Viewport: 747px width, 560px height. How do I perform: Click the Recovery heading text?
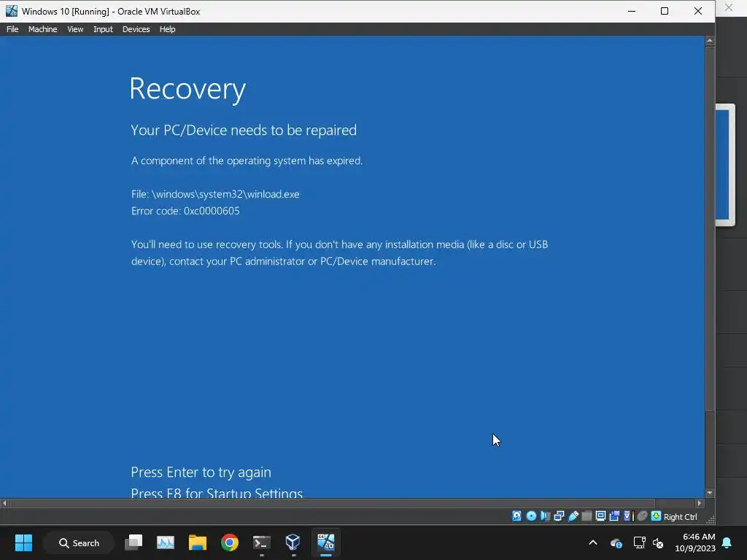point(187,89)
